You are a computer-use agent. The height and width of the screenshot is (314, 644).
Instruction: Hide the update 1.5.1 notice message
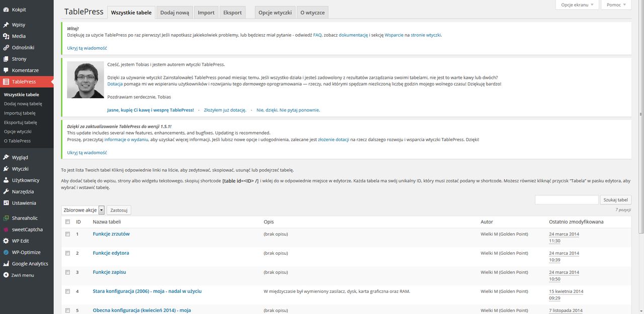point(87,153)
